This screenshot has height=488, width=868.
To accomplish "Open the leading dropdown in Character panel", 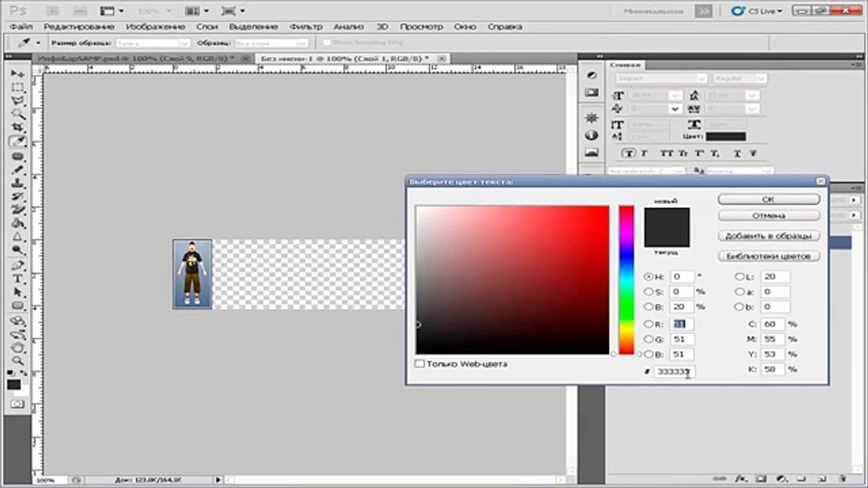I will pyautogui.click(x=751, y=96).
